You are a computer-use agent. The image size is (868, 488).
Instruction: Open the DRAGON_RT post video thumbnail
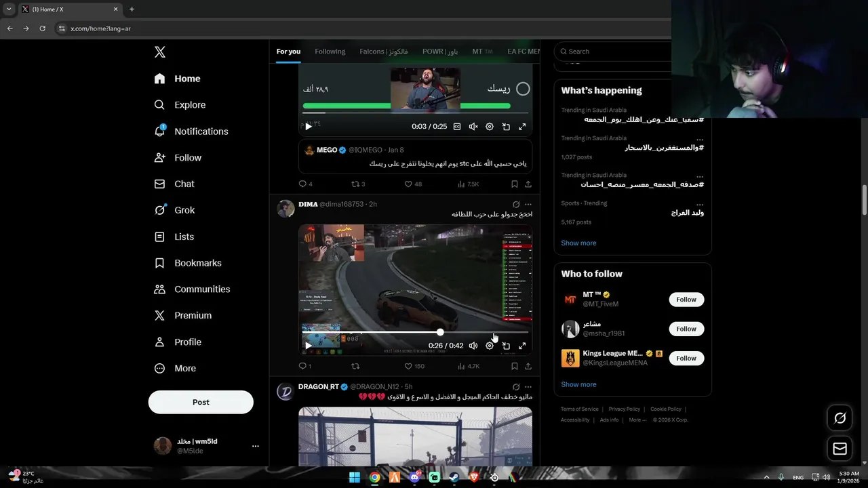[415, 436]
